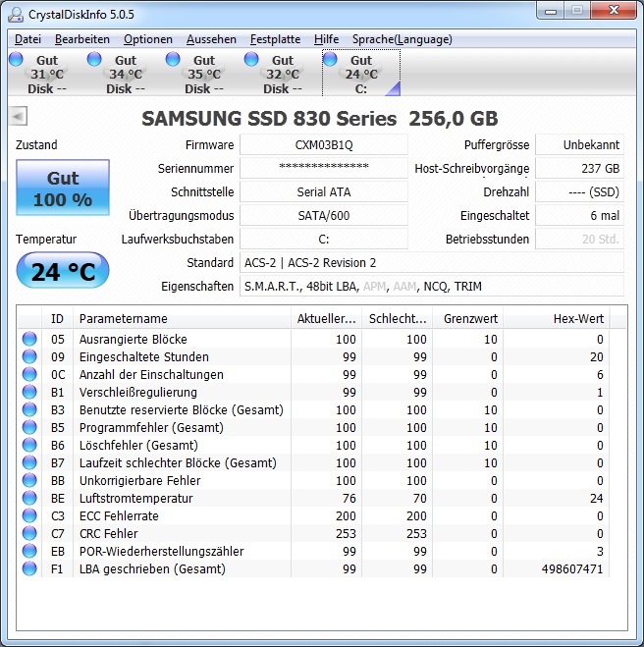This screenshot has width=644, height=647.
Task: Open the Festplatte menu
Action: pos(275,39)
